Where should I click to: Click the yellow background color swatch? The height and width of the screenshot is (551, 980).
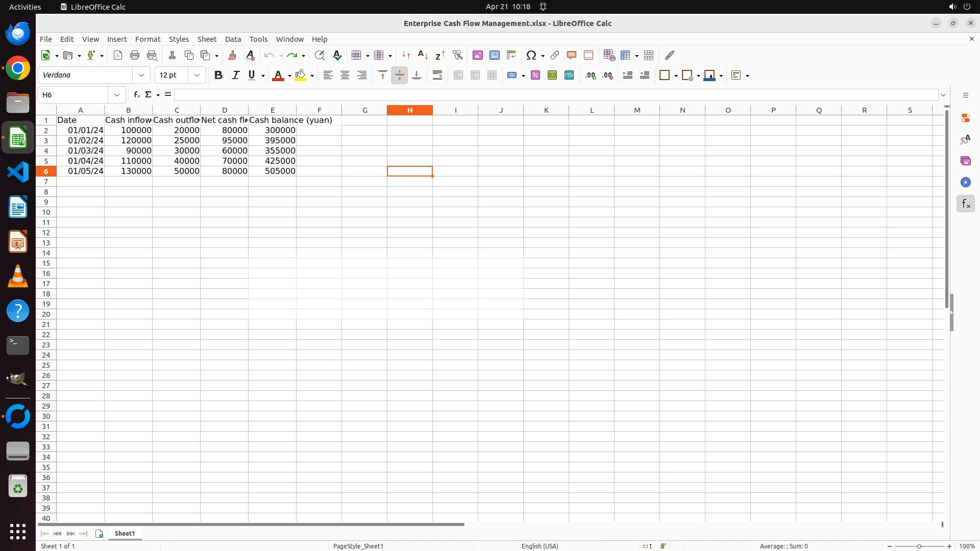(301, 76)
